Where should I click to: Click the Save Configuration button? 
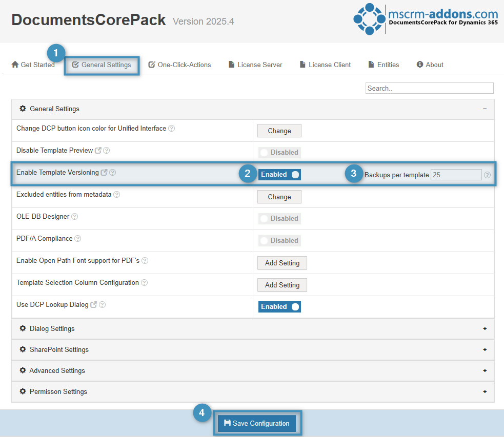[257, 424]
